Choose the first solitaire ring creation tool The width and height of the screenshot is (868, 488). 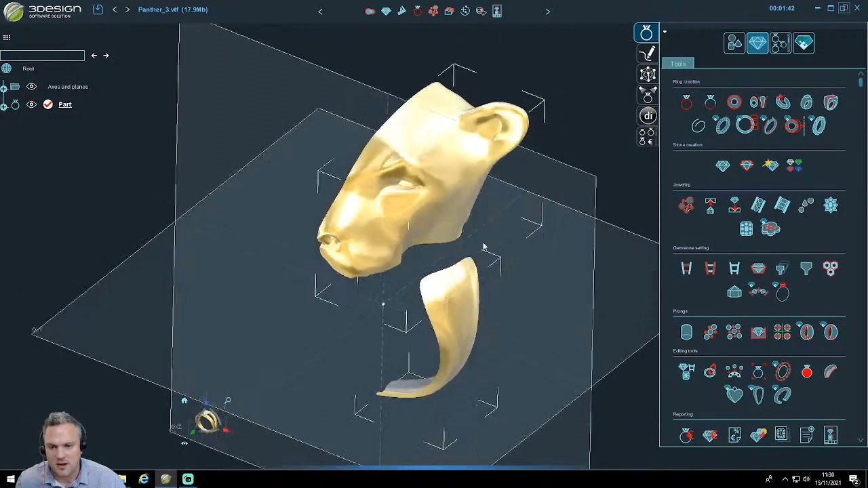(x=686, y=102)
